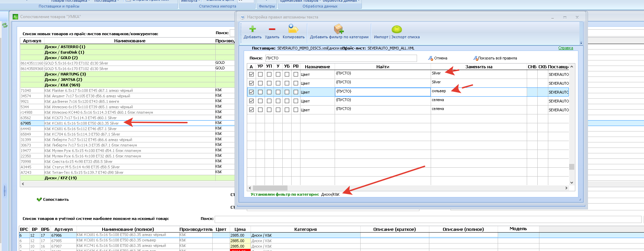Select row K&K KC681 6.5x16 5x108 ET50 d63.35 Silver
The image size is (644, 251).
127,123
